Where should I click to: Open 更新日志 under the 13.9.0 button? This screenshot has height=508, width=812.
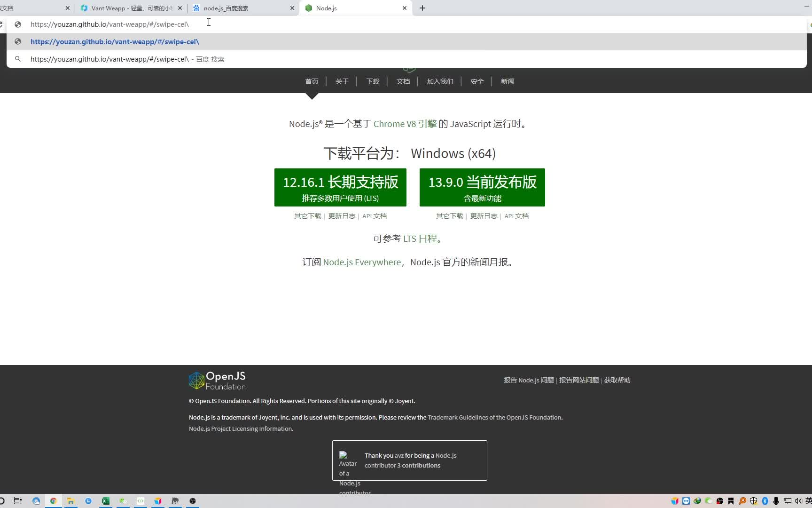[484, 216]
